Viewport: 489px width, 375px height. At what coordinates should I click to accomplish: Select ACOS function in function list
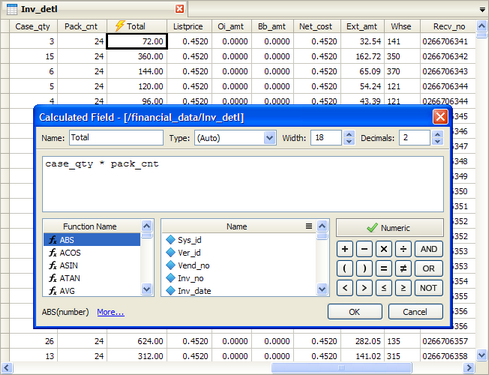coord(92,253)
